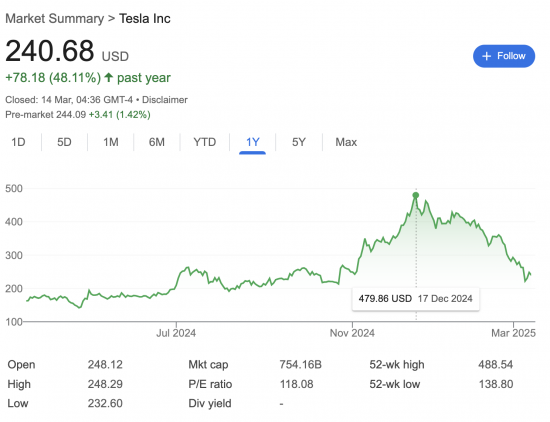Show the Max history chart
Image resolution: width=550 pixels, height=422 pixels.
tap(346, 142)
